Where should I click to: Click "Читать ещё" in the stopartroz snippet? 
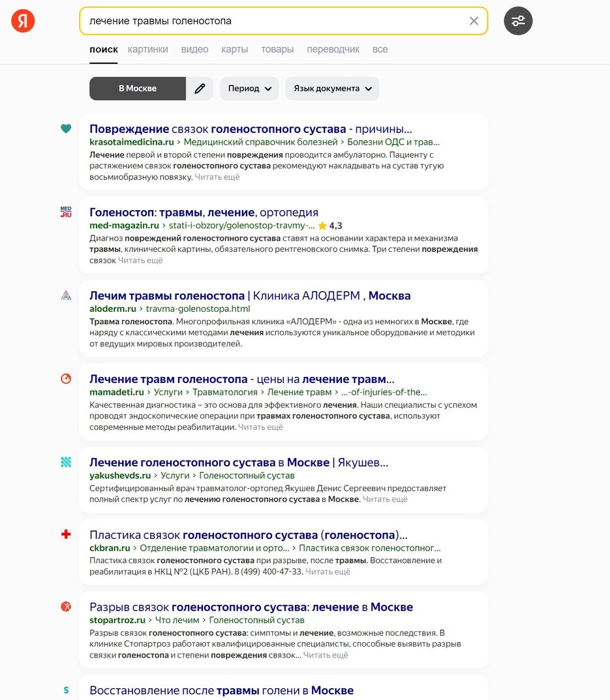pos(326,655)
